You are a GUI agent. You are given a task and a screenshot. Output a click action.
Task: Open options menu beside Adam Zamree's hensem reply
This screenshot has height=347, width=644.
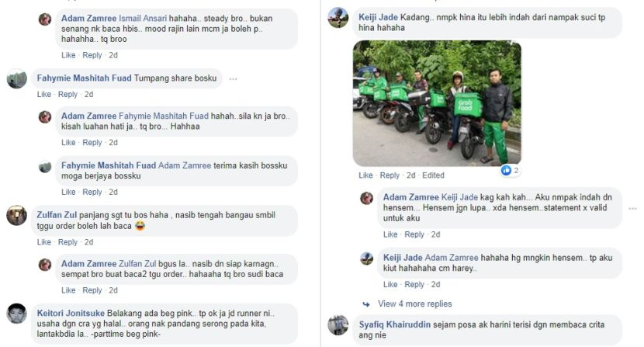tap(632, 209)
